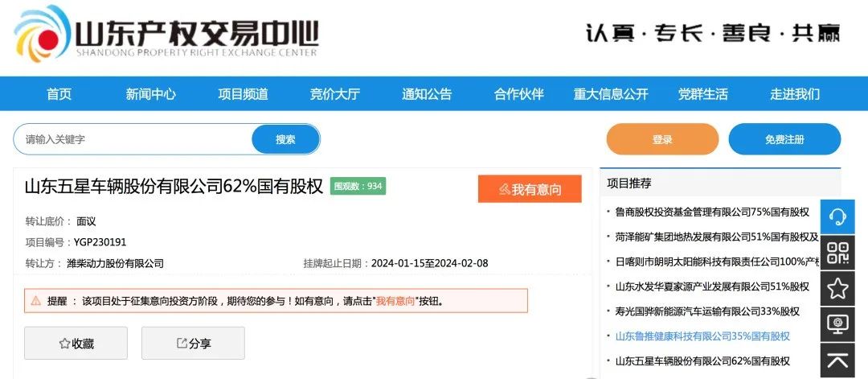Click the 围观数：934 green badge
This screenshot has width=868, height=379.
point(358,186)
